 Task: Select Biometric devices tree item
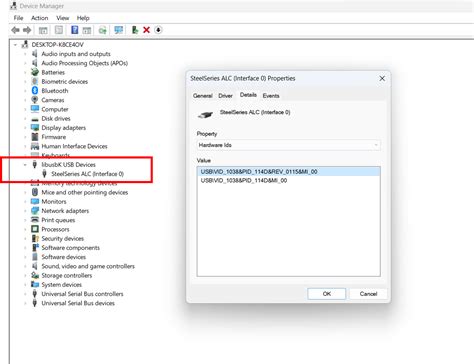[x=65, y=81]
